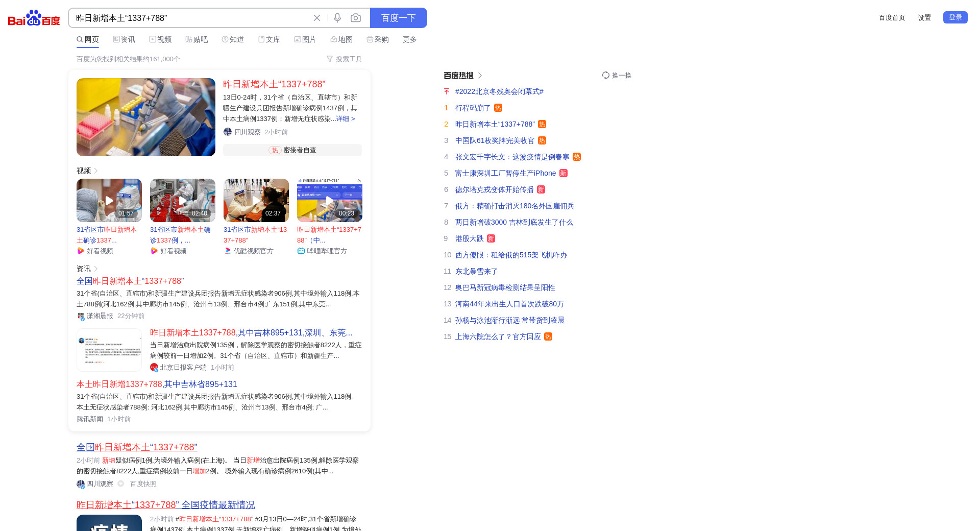Refresh hot search list with 换一换

point(617,75)
